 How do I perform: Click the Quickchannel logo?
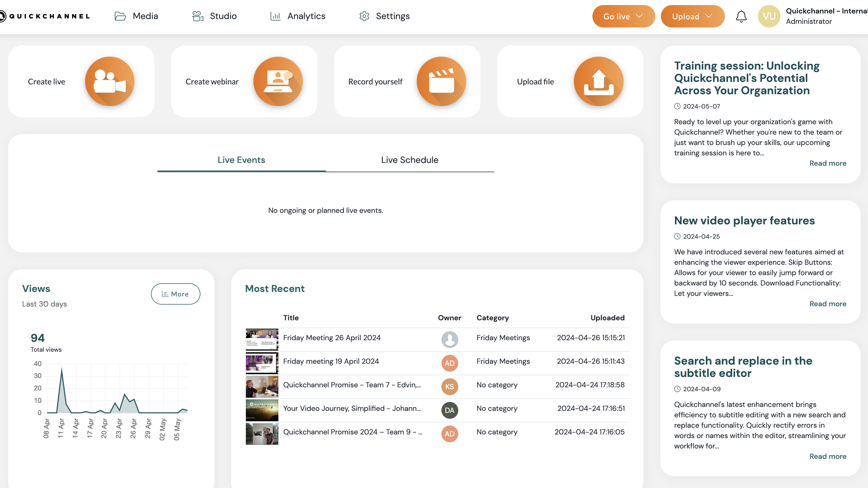pos(45,16)
